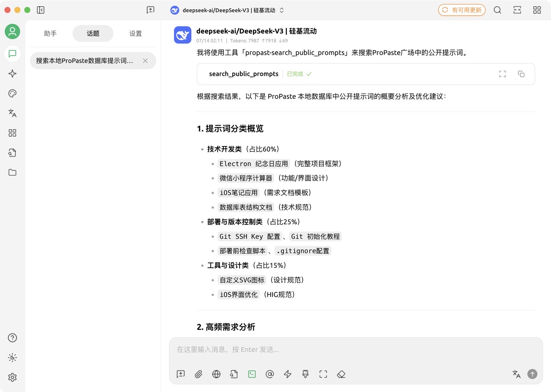
Task: Open the knowledge base sidebar icon
Action: click(12, 152)
